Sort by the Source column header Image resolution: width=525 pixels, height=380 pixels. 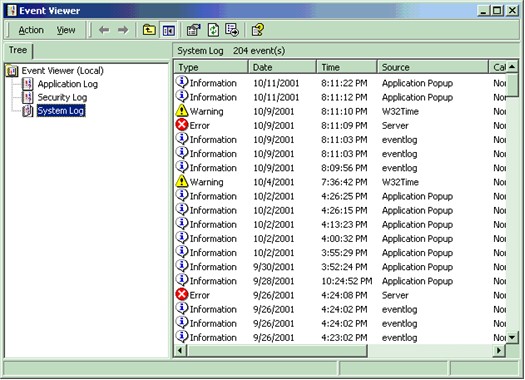point(433,67)
